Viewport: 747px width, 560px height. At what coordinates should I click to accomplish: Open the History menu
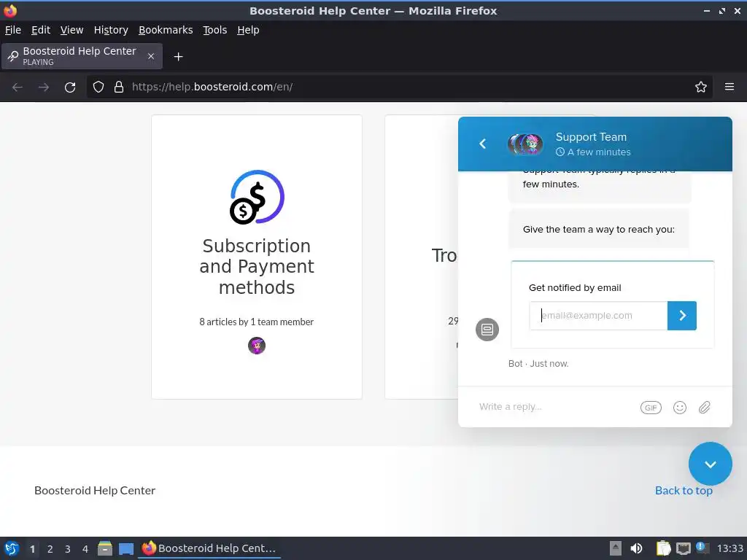click(111, 30)
